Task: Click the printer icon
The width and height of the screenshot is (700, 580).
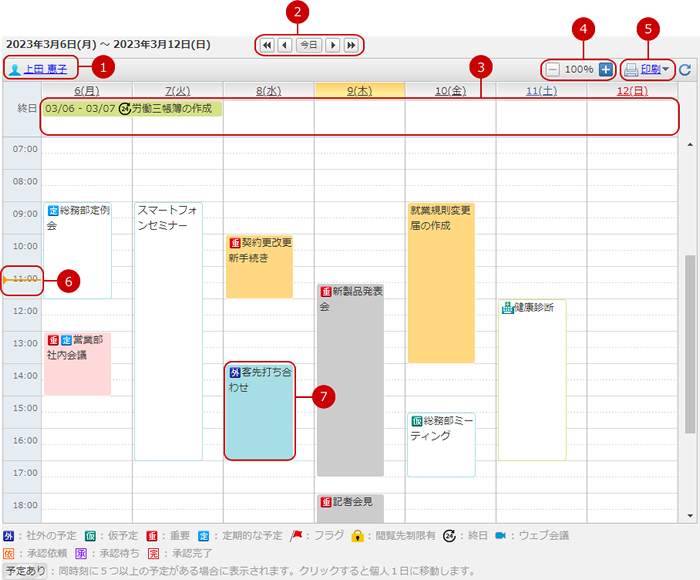Action: 631,70
